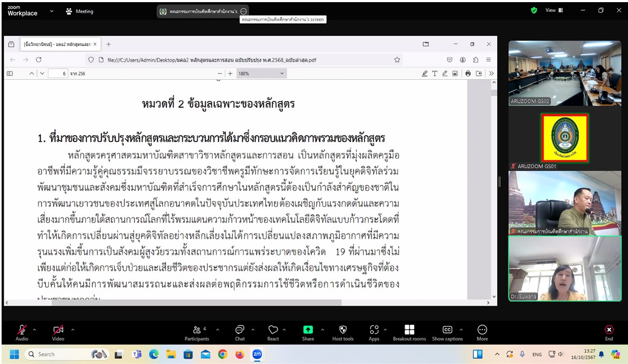Open Breakout rooms
The image size is (628, 364).
(409, 332)
